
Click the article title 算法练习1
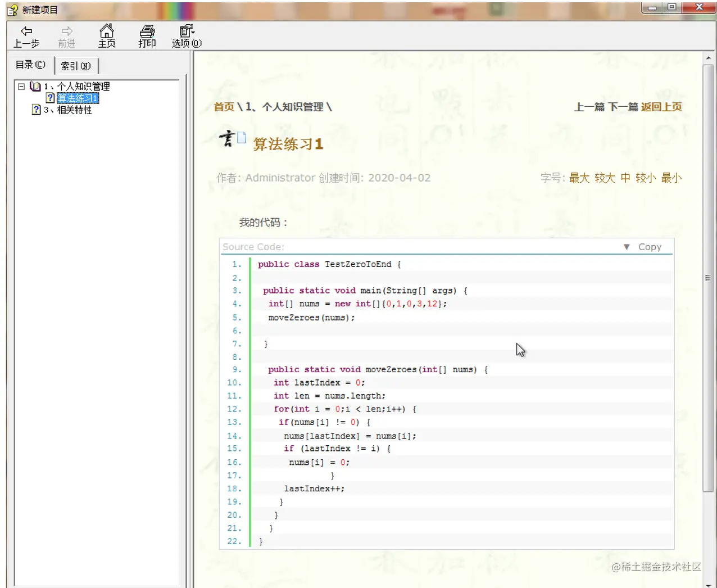[x=288, y=144]
